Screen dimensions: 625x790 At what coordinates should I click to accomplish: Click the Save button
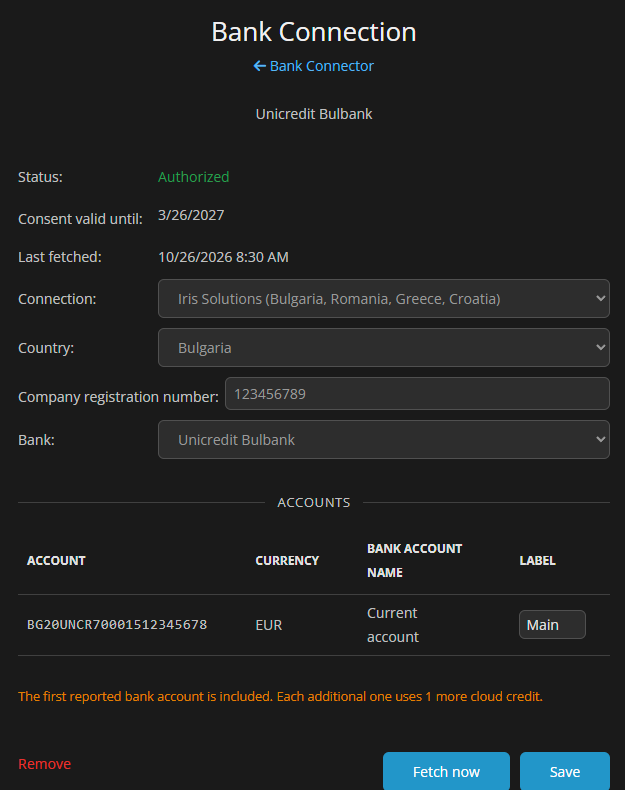tap(565, 771)
